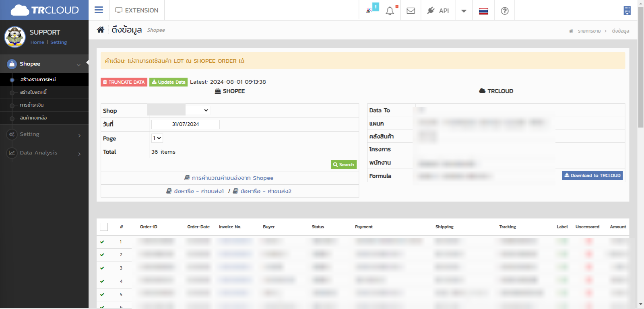Select สินค้าคงเหลือ sidebar item
644x309 pixels.
[33, 118]
